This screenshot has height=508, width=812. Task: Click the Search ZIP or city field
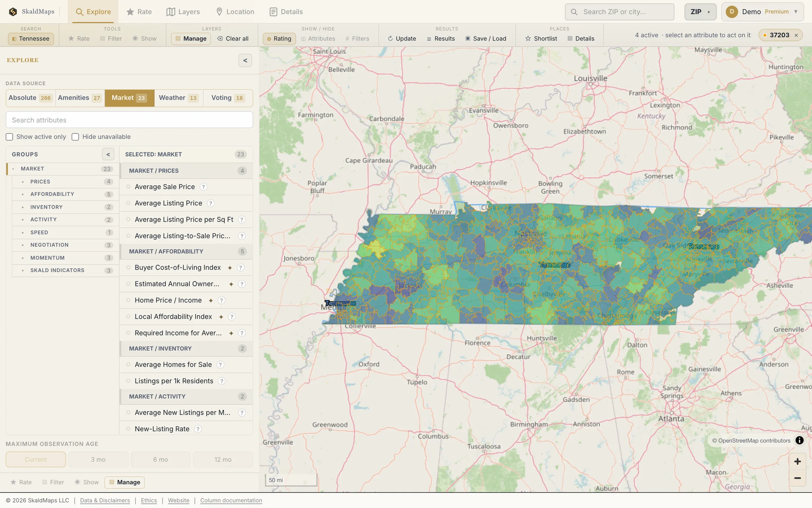click(x=619, y=12)
